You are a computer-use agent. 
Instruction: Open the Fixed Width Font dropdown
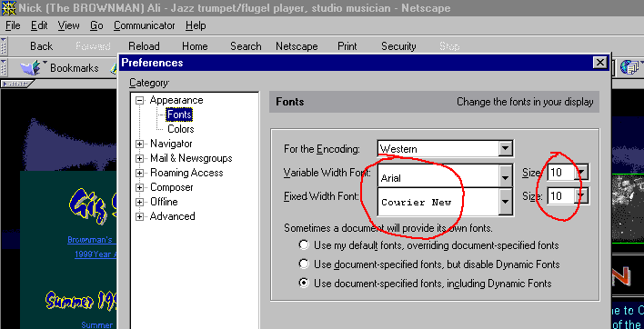(x=506, y=202)
